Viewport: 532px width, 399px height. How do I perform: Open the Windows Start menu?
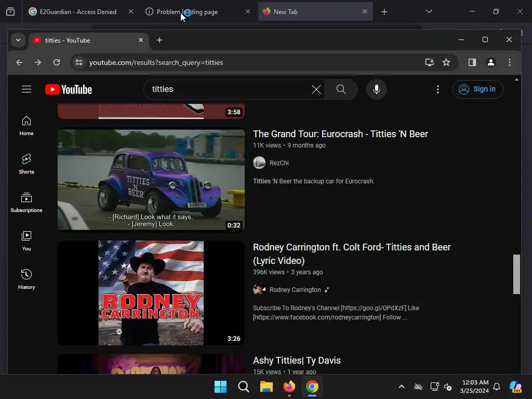(220, 387)
